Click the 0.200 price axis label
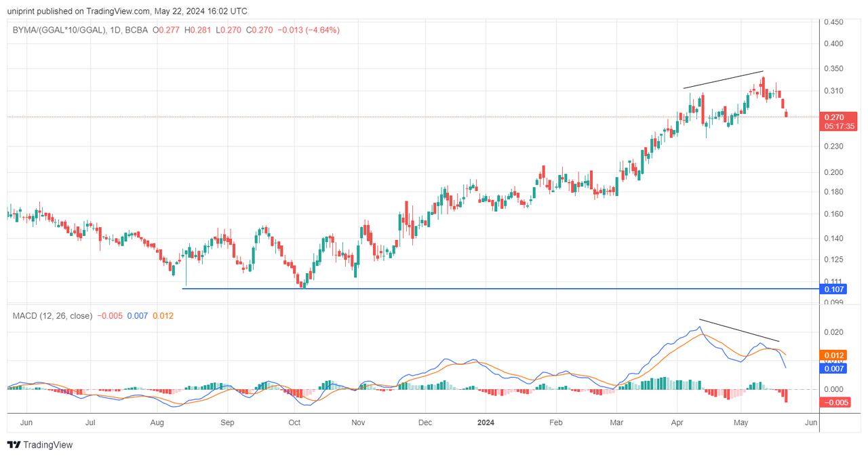The image size is (868, 457). click(x=833, y=172)
